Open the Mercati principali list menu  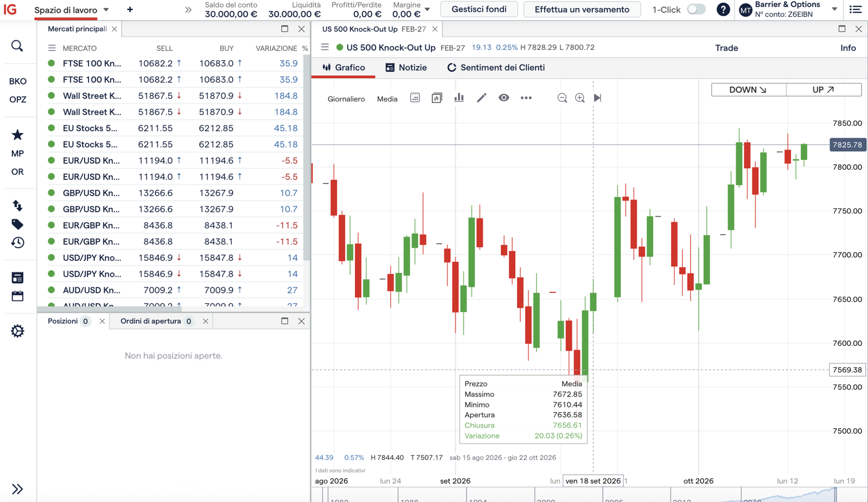click(x=52, y=48)
